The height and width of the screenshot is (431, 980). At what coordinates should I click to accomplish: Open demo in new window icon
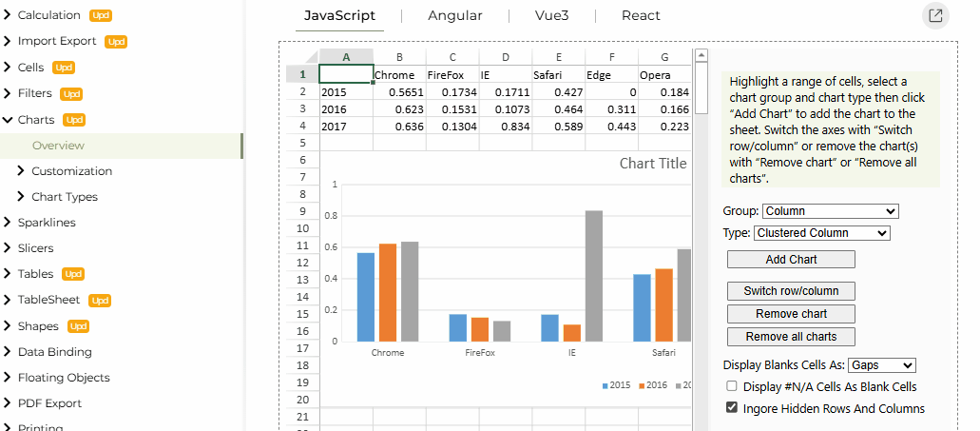pos(935,15)
